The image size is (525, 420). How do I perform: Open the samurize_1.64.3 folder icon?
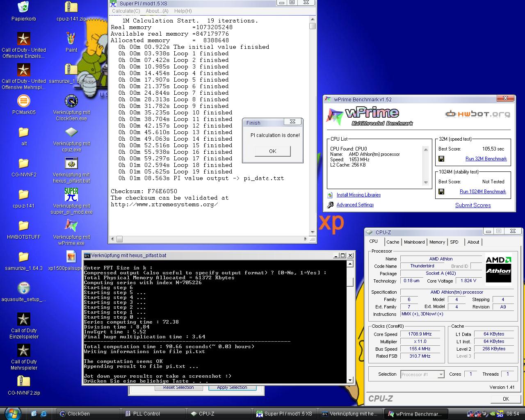[x=24, y=257]
